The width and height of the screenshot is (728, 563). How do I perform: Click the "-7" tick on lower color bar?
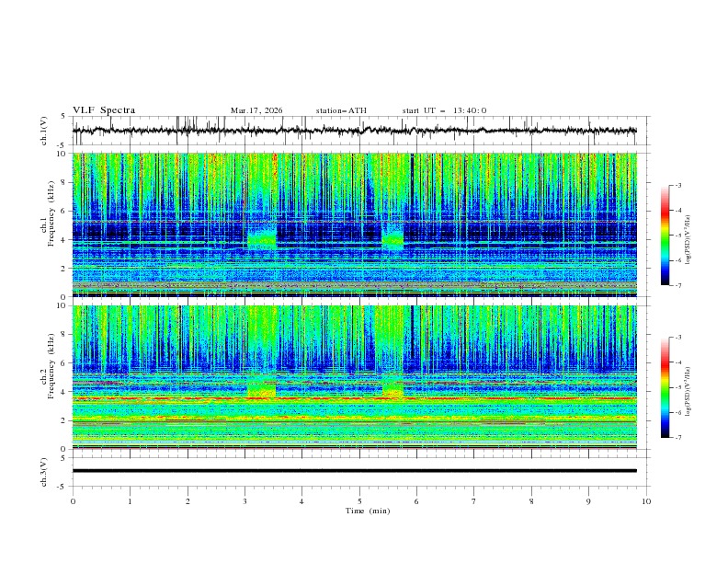[678, 438]
